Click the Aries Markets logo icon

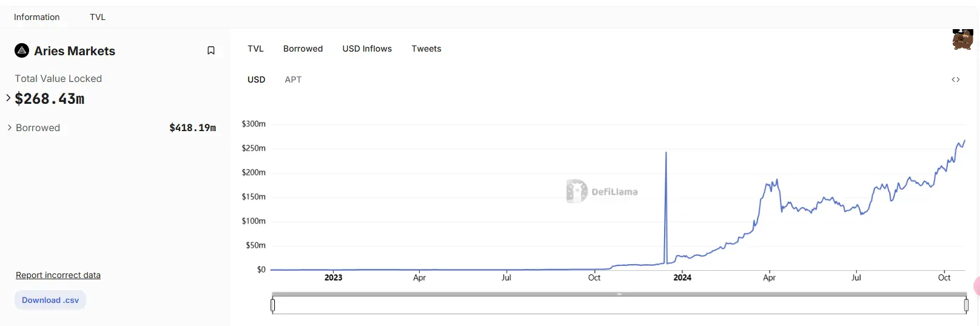(x=22, y=50)
